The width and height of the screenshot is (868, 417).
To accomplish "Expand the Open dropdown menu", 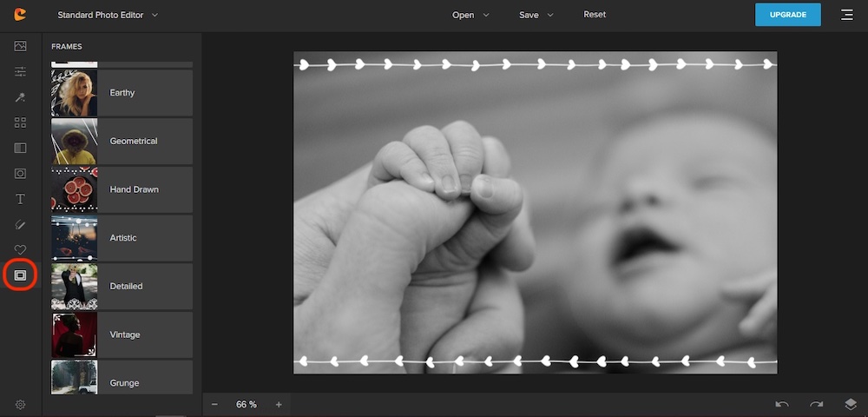I will pyautogui.click(x=470, y=15).
